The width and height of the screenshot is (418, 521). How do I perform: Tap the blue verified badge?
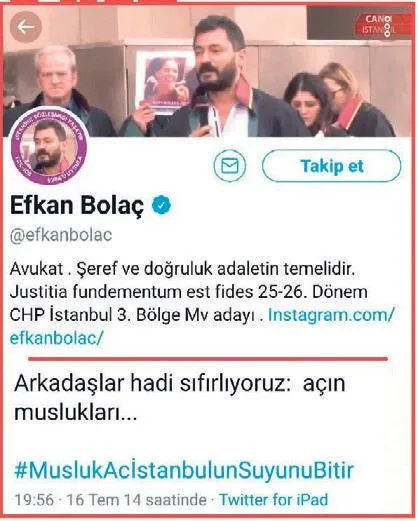pyautogui.click(x=161, y=205)
